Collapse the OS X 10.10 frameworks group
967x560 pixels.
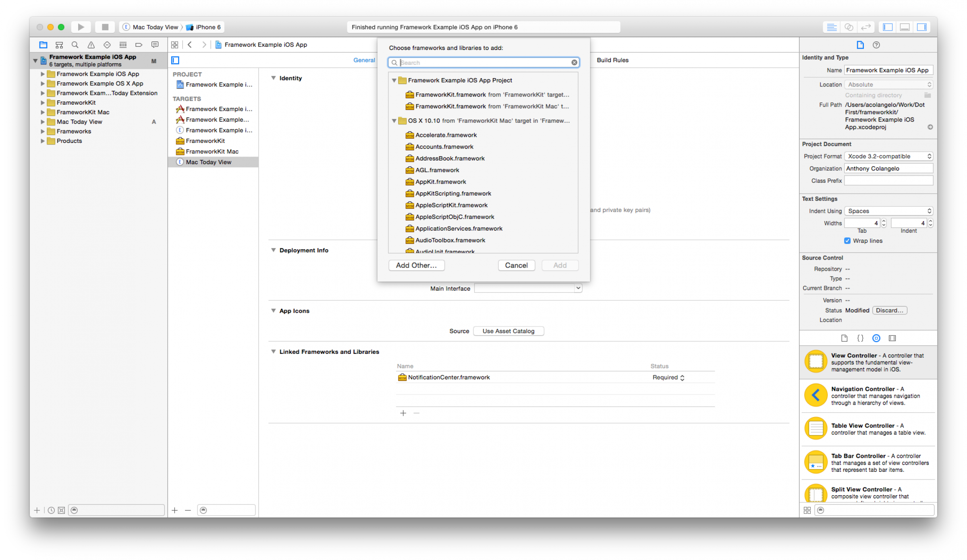(394, 121)
